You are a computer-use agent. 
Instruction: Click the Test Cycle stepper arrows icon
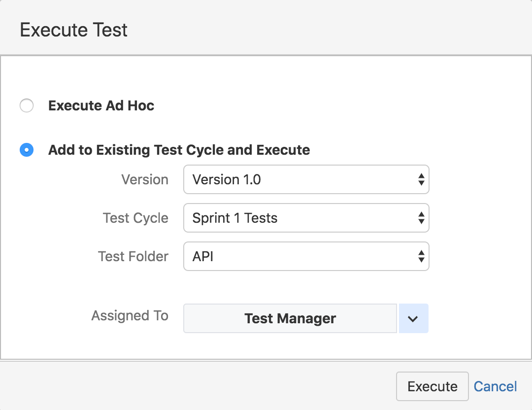[x=422, y=218]
